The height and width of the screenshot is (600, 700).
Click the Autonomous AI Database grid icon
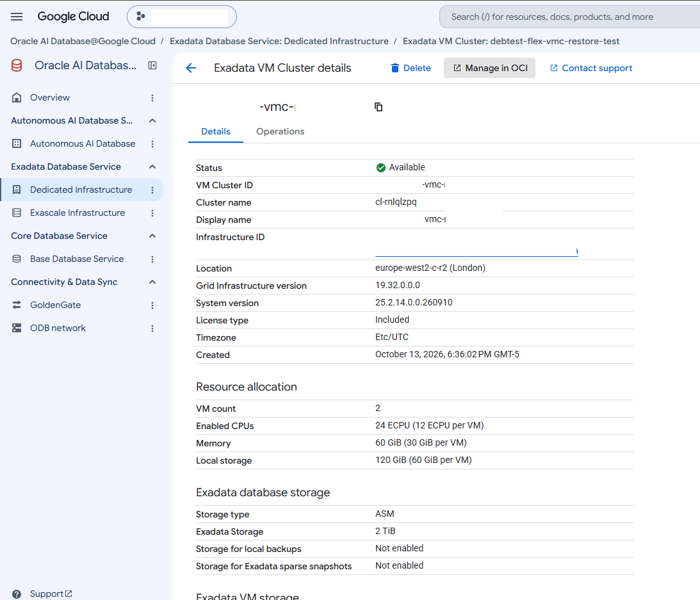coord(17,143)
